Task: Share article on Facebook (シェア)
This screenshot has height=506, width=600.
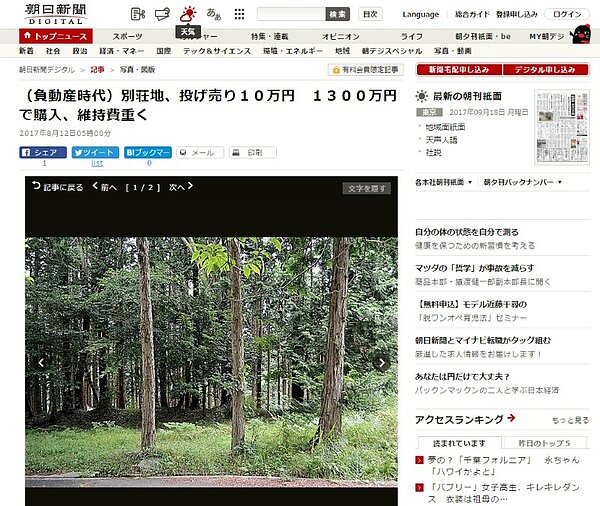Action: click(43, 152)
